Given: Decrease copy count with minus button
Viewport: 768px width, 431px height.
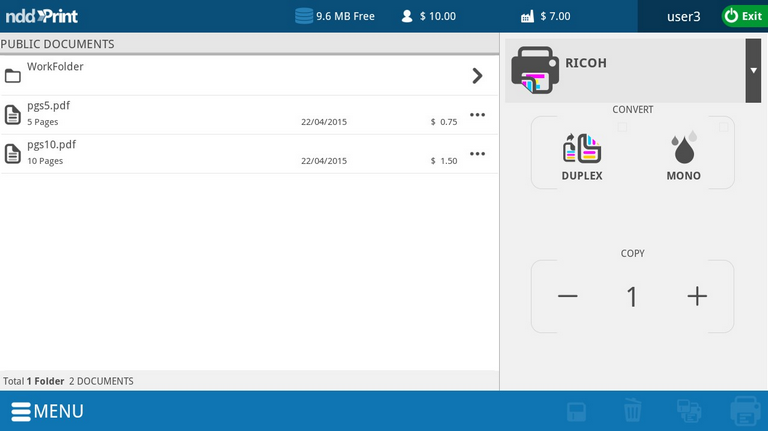Looking at the screenshot, I should point(568,296).
